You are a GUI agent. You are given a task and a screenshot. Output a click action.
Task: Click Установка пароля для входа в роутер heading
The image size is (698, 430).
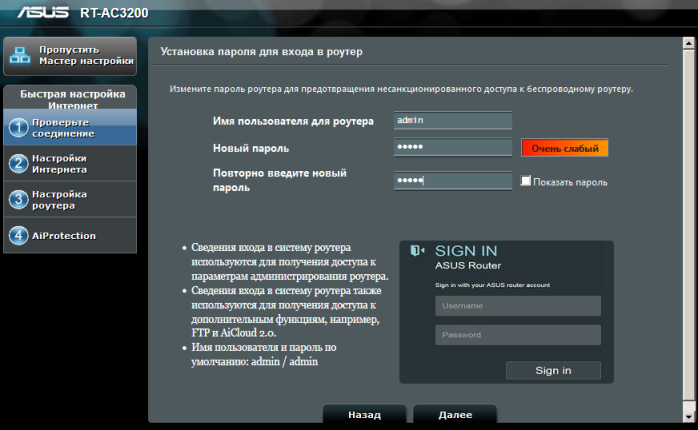click(x=261, y=52)
